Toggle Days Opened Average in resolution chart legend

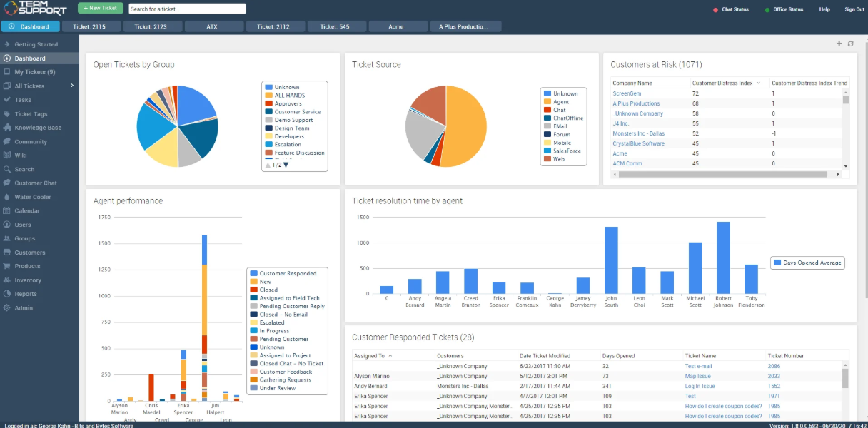pos(807,263)
